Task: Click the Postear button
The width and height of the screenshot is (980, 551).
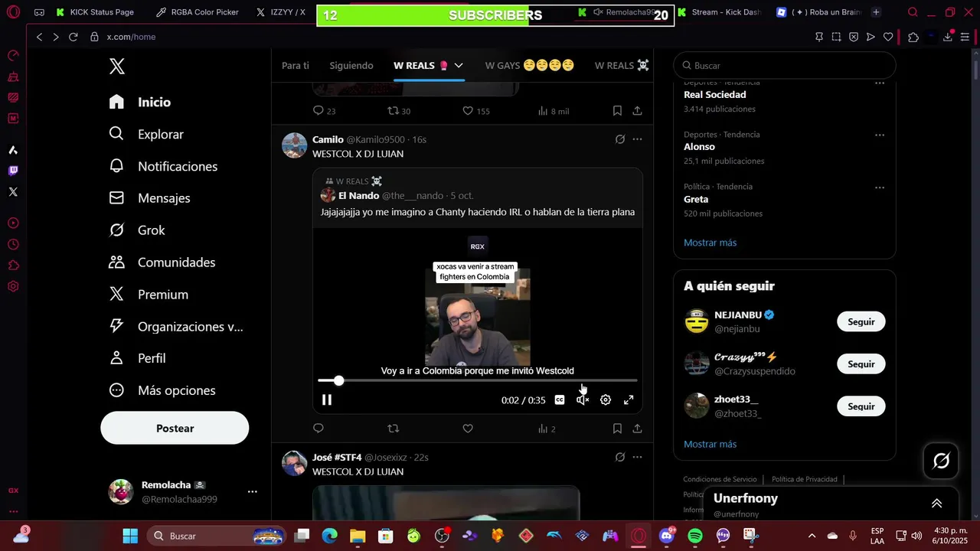Action: coord(175,429)
